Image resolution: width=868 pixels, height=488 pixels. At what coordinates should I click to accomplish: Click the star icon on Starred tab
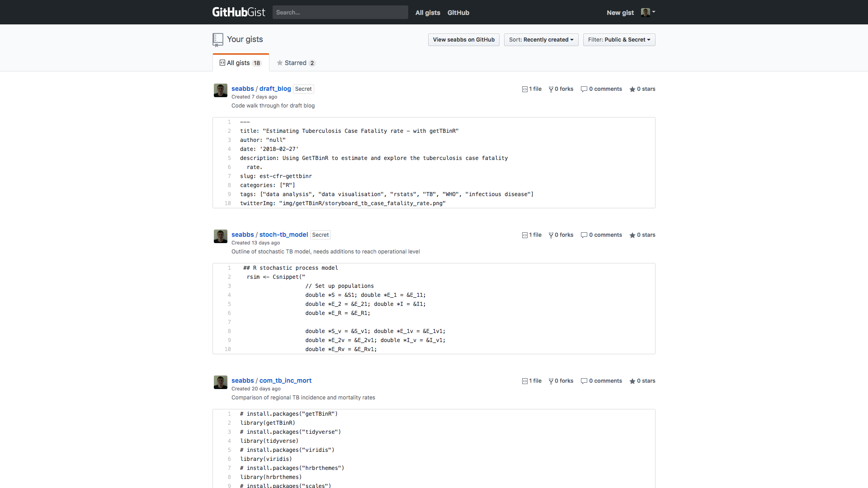[x=280, y=63]
